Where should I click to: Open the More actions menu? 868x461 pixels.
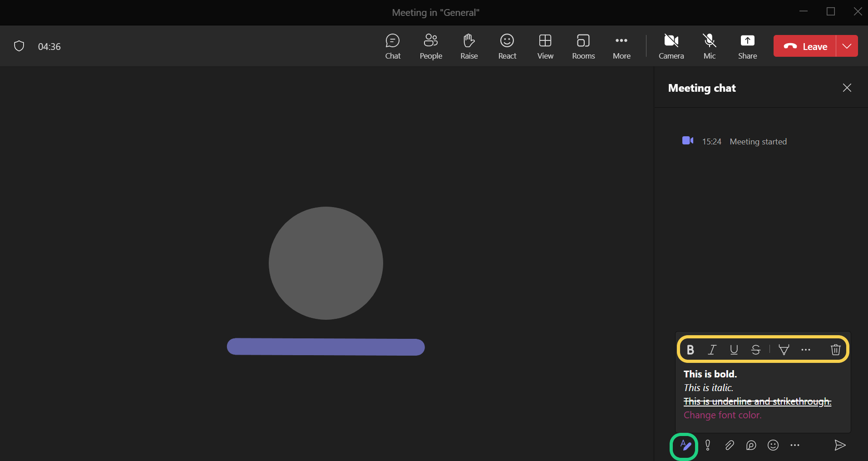[x=621, y=46]
